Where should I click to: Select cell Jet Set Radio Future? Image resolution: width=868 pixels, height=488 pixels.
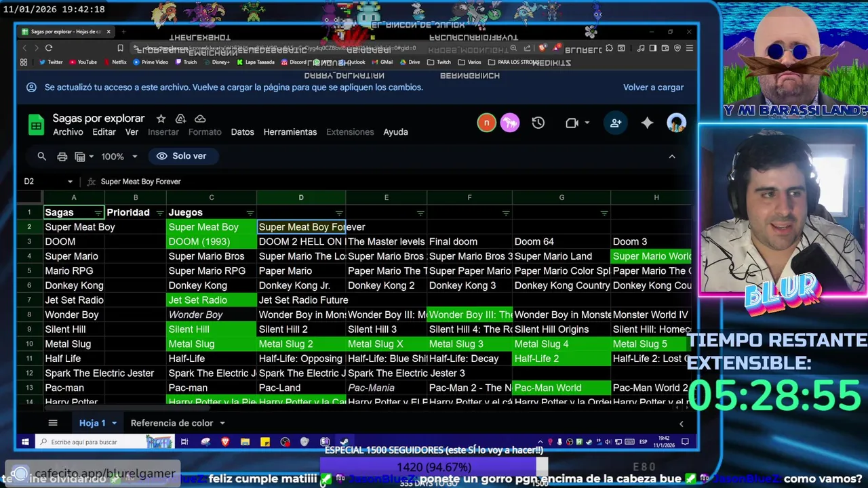301,300
